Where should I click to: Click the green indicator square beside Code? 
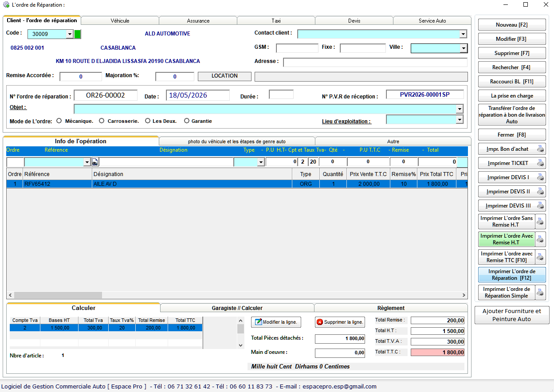(x=78, y=34)
